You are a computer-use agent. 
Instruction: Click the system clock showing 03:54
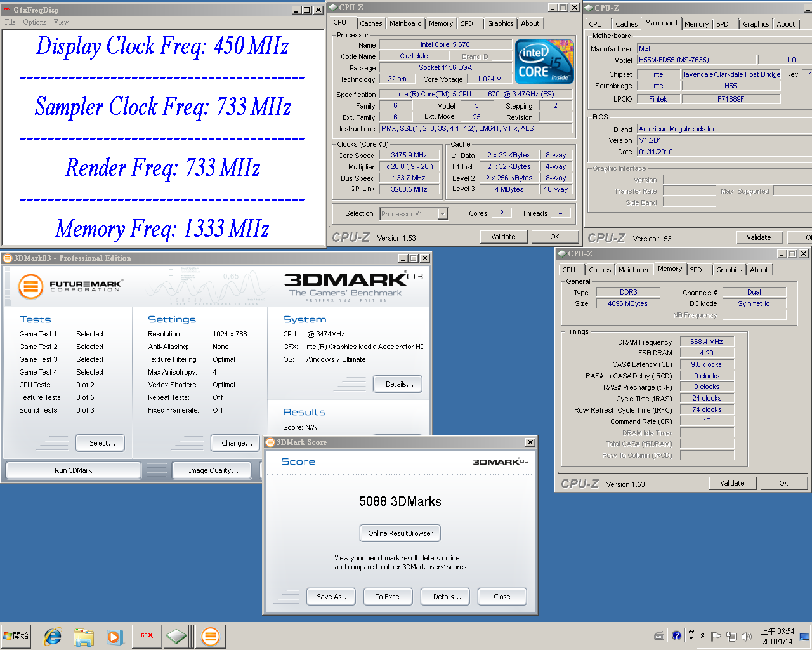coord(777,636)
